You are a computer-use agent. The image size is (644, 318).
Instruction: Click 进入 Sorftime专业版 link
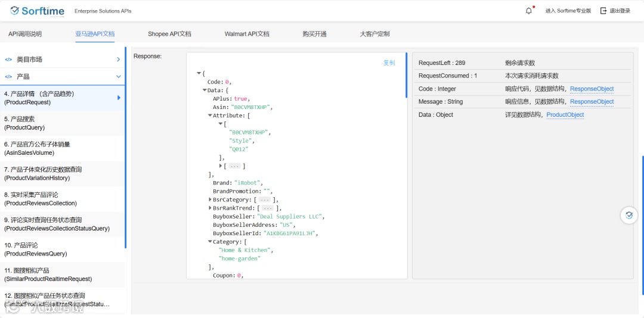pos(568,11)
